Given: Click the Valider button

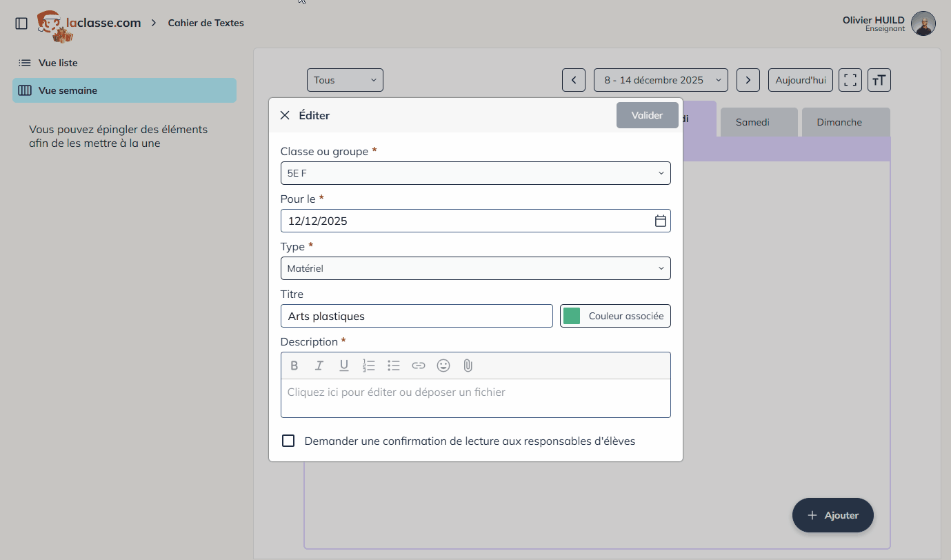Looking at the screenshot, I should click(647, 115).
